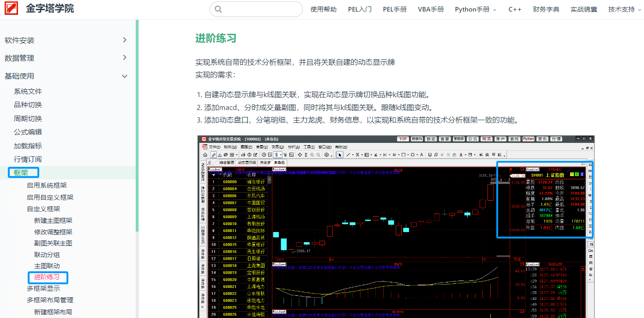The width and height of the screenshot is (644, 318).
Task: Collapse the 基础使用 section
Action: (125, 76)
